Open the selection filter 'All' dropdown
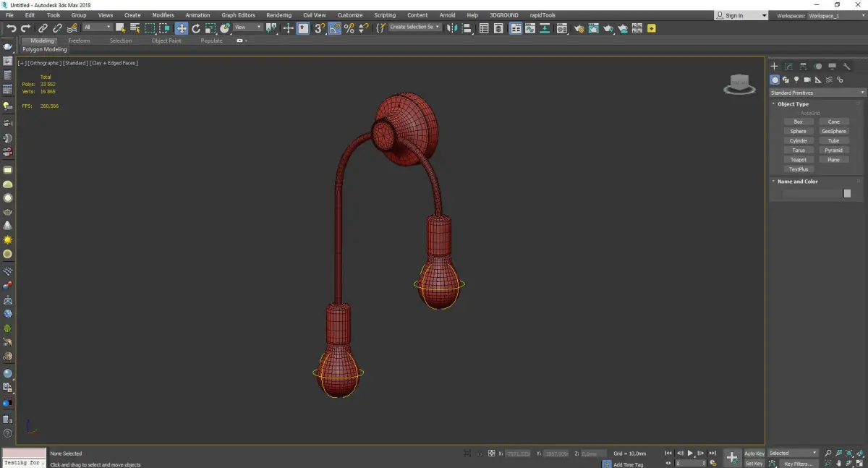The height and width of the screenshot is (468, 868). 97,27
